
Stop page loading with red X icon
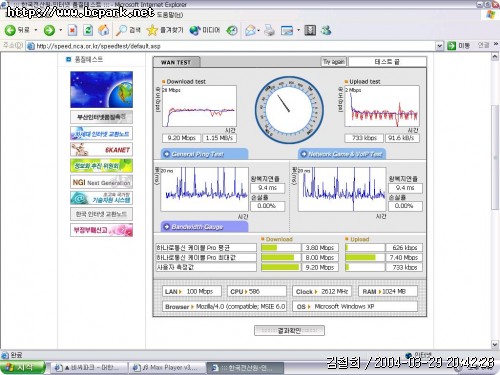72,30
